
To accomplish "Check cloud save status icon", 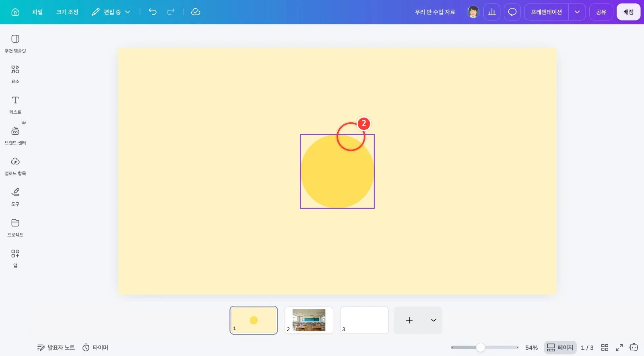I will point(196,12).
